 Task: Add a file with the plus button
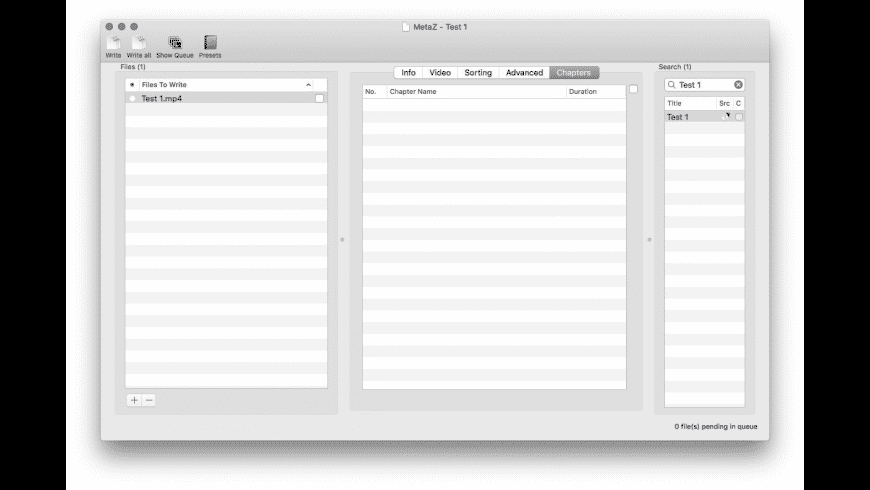tap(134, 400)
